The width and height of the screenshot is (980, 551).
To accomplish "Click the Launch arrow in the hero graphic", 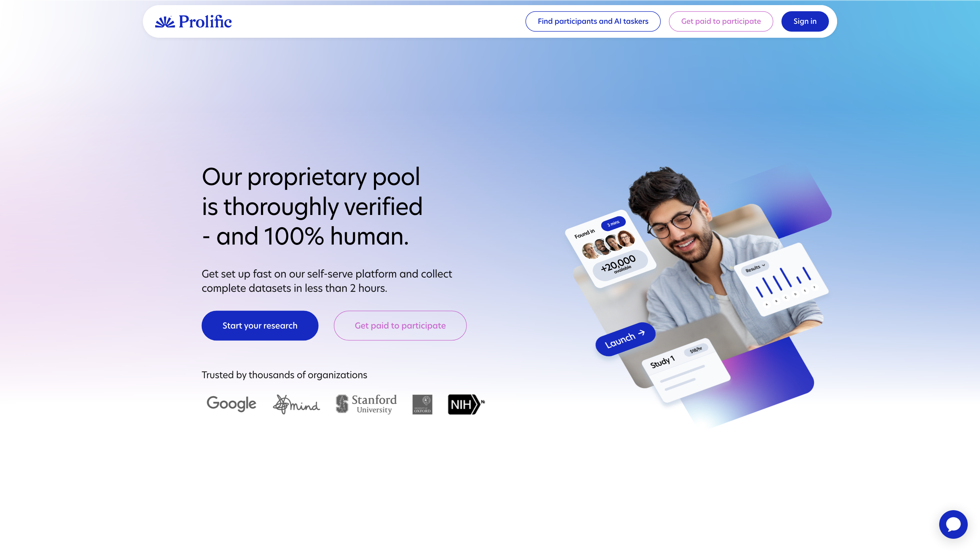I will point(625,339).
